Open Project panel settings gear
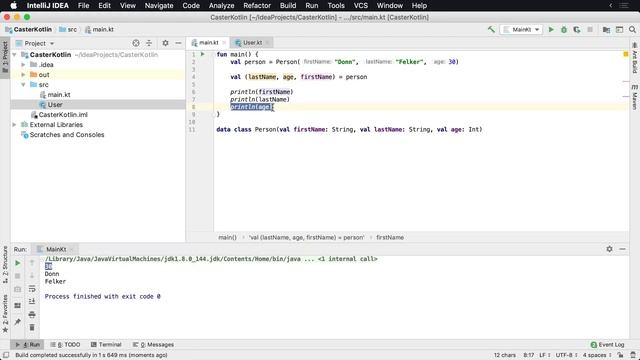640x360 pixels. pos(165,43)
